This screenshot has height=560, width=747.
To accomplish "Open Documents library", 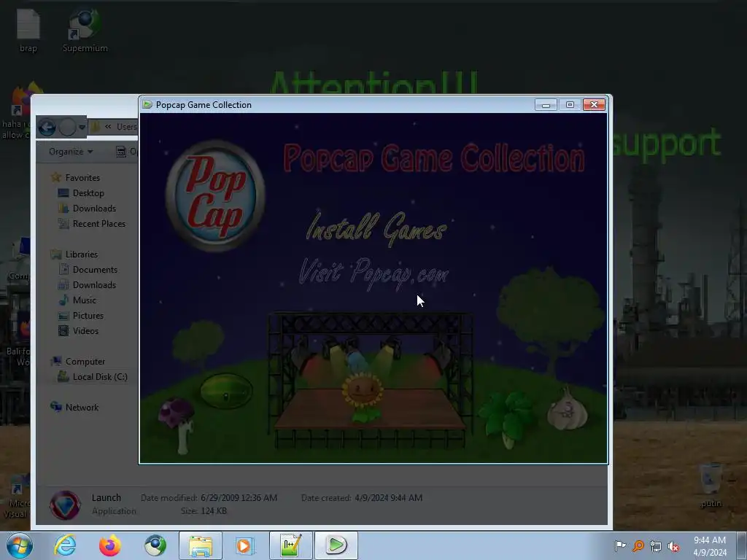I will [88, 270].
